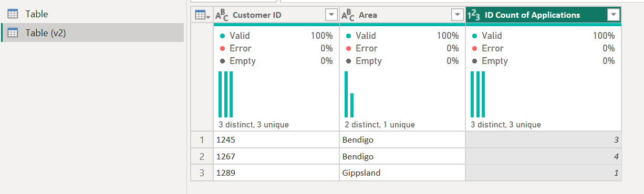The width and height of the screenshot is (644, 194).
Task: Click "3 distinct, 3 unique" under Customer ID
Action: tap(254, 125)
